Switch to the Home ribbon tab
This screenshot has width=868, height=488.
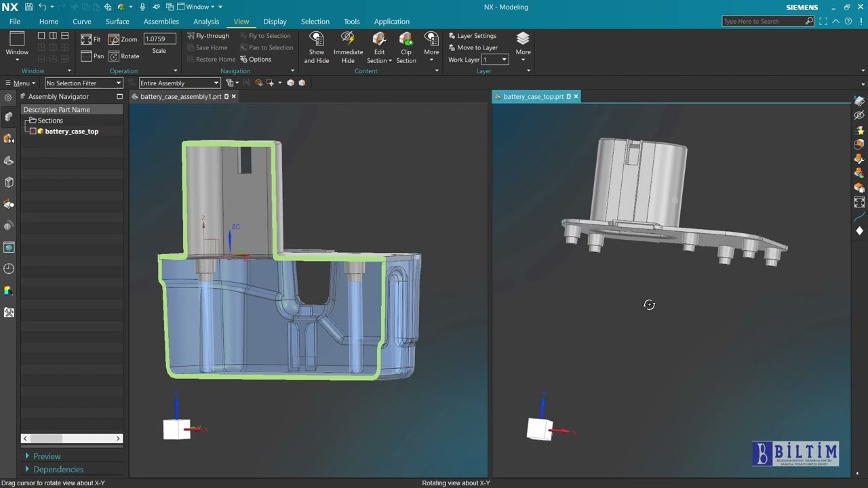[49, 21]
